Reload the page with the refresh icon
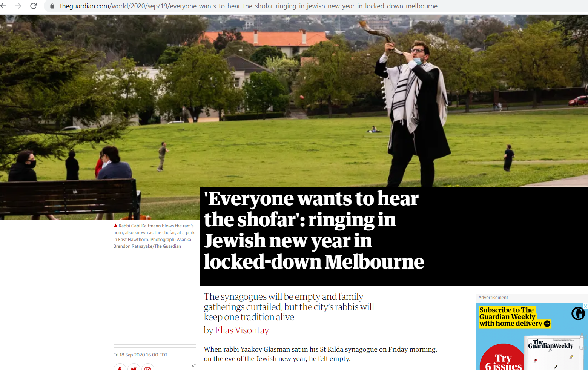The image size is (588, 370). pyautogui.click(x=34, y=6)
